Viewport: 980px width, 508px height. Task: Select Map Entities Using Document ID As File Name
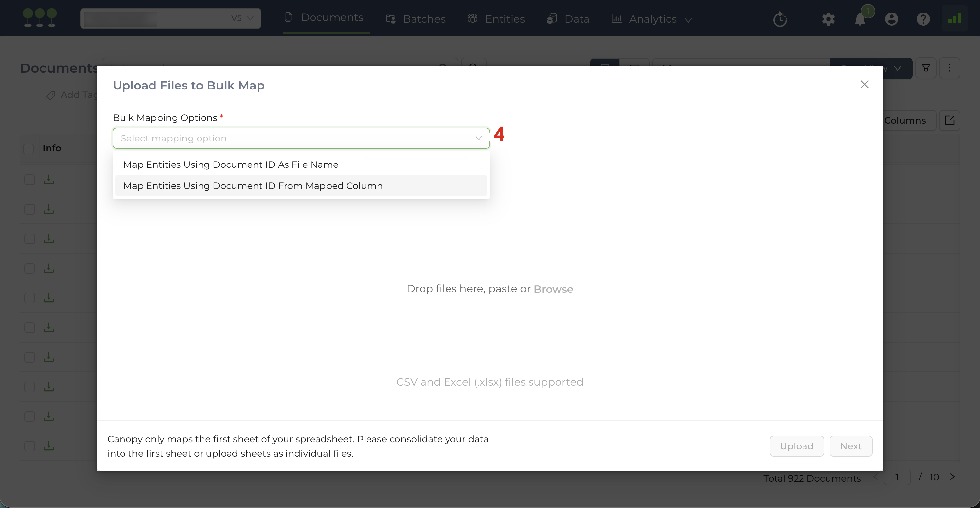[x=231, y=165]
